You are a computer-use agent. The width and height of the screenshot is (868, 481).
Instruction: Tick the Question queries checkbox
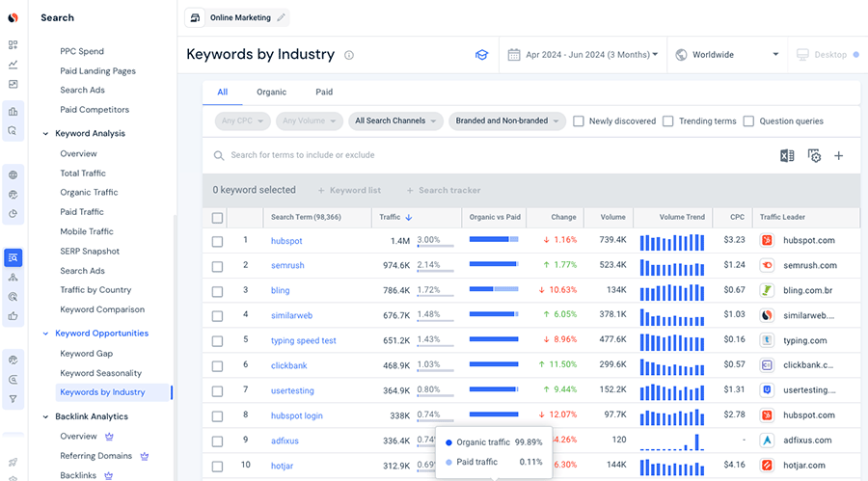tap(748, 121)
